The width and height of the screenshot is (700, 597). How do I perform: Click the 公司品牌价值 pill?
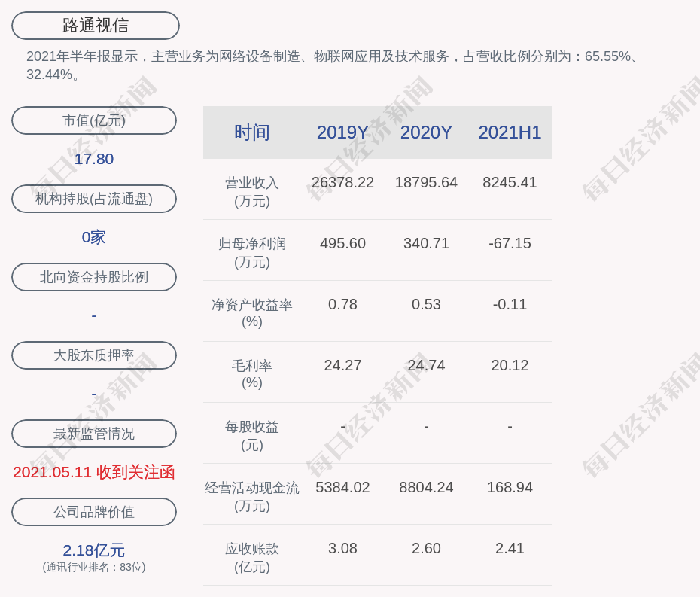tap(94, 512)
